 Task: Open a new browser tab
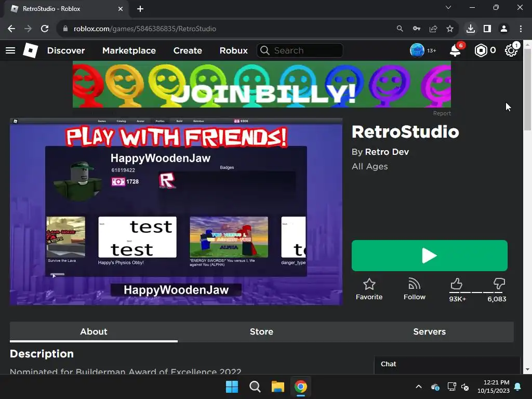coord(140,9)
